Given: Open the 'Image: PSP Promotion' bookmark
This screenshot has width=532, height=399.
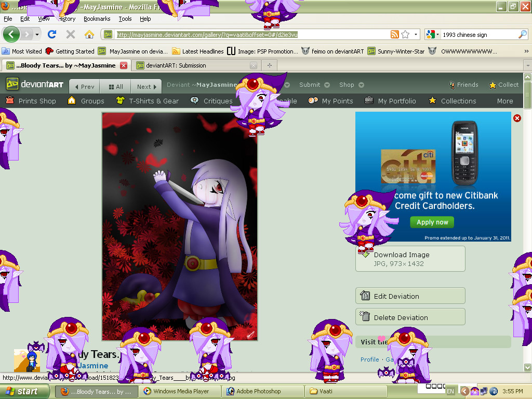Looking at the screenshot, I should tap(262, 51).
